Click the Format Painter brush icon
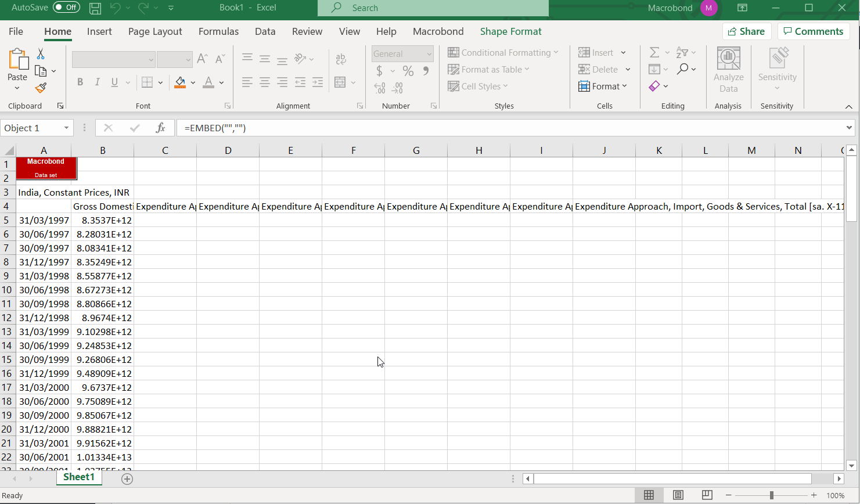The height and width of the screenshot is (504, 860). [41, 88]
